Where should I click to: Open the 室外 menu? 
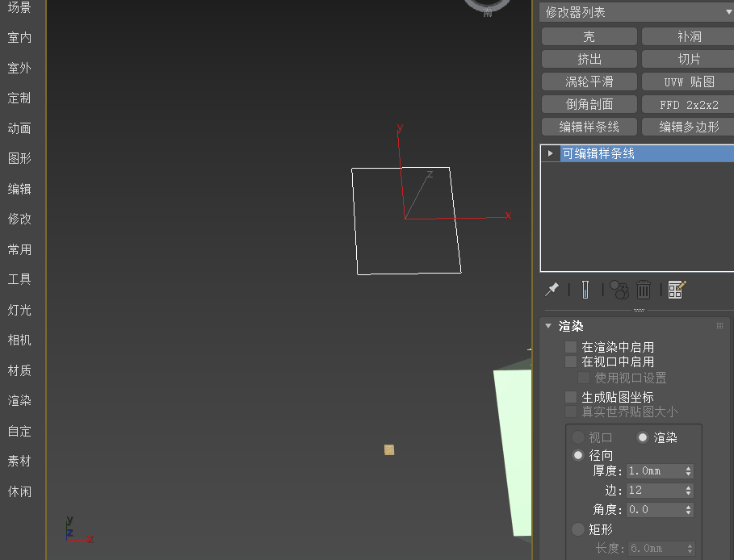point(19,68)
